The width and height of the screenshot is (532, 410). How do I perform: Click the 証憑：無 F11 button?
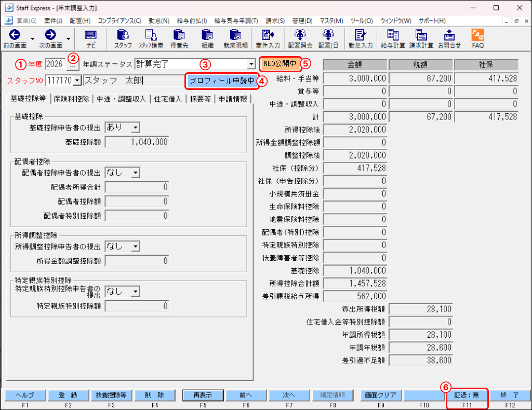[x=467, y=395]
